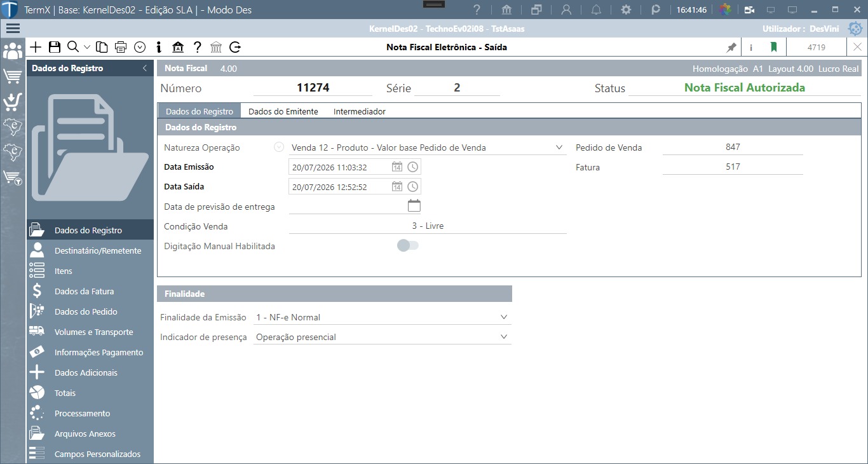Click the video camera icon in the title bar
The height and width of the screenshot is (464, 868).
click(750, 10)
